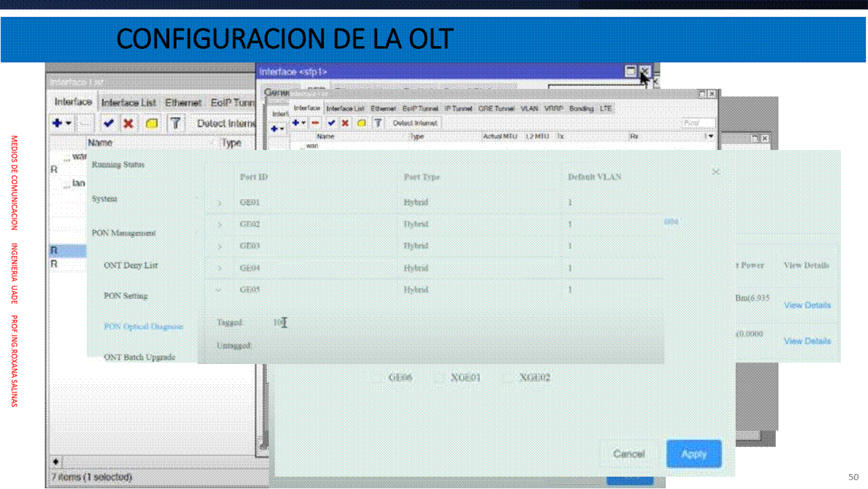Click large yellow Comment icon in left toolbar
Screen dimensions: 868x489
[152, 124]
